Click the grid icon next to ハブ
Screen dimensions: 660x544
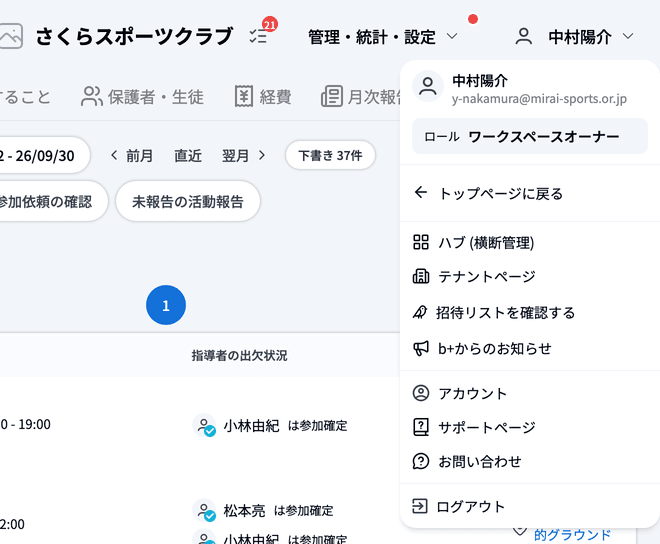pyautogui.click(x=421, y=242)
